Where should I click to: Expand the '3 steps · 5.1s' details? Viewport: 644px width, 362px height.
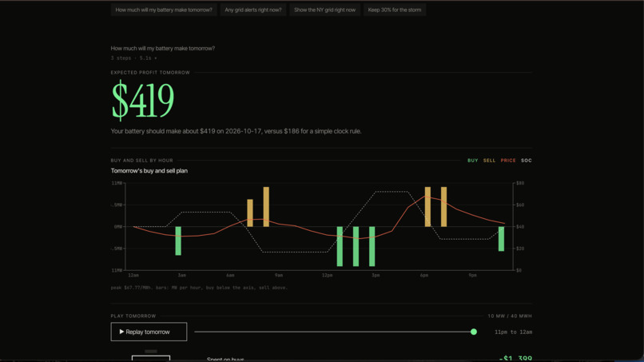click(133, 58)
